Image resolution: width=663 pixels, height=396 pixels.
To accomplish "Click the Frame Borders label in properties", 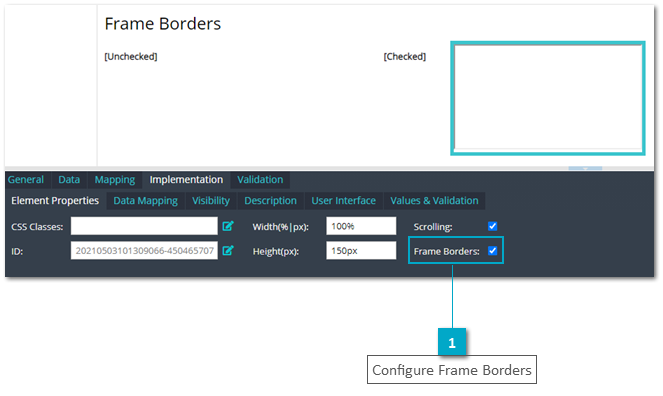I will (x=447, y=251).
